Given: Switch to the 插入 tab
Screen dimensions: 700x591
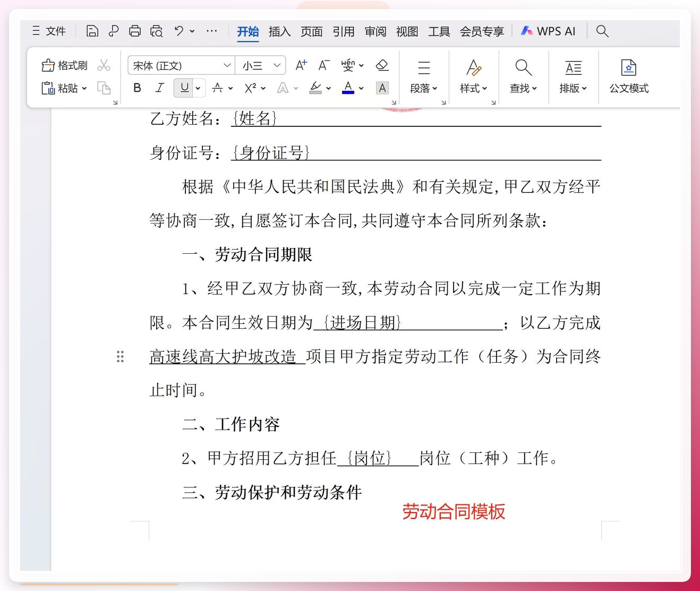Looking at the screenshot, I should click(279, 31).
